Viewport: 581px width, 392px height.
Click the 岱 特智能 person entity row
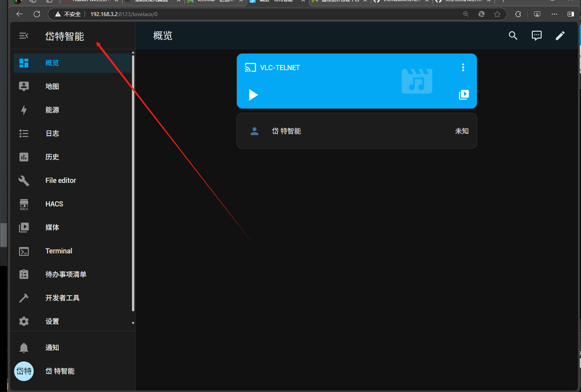356,131
